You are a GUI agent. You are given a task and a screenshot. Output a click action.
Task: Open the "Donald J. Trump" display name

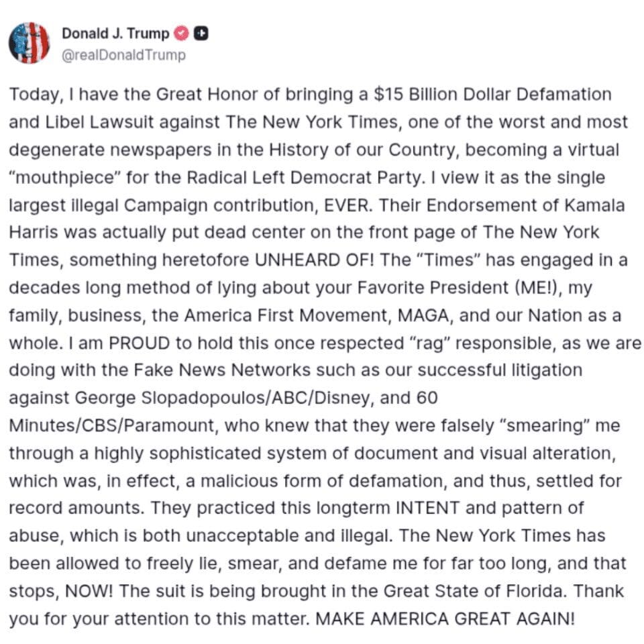click(115, 34)
